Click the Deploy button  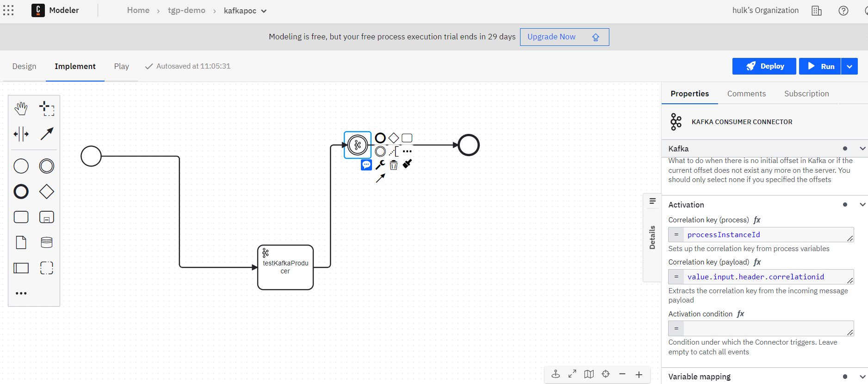click(x=764, y=66)
